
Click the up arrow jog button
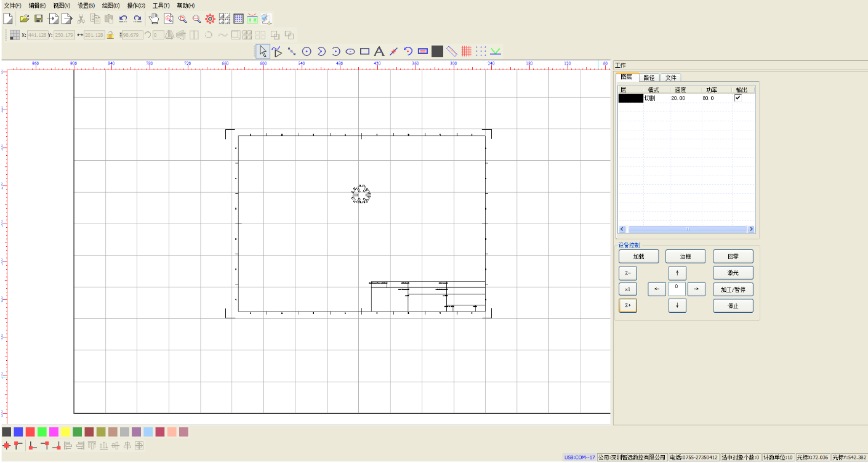point(677,273)
